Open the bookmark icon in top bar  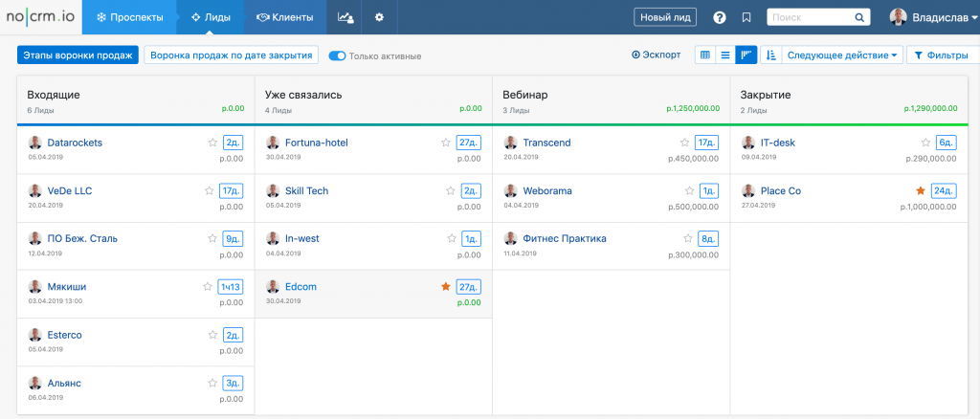click(746, 17)
